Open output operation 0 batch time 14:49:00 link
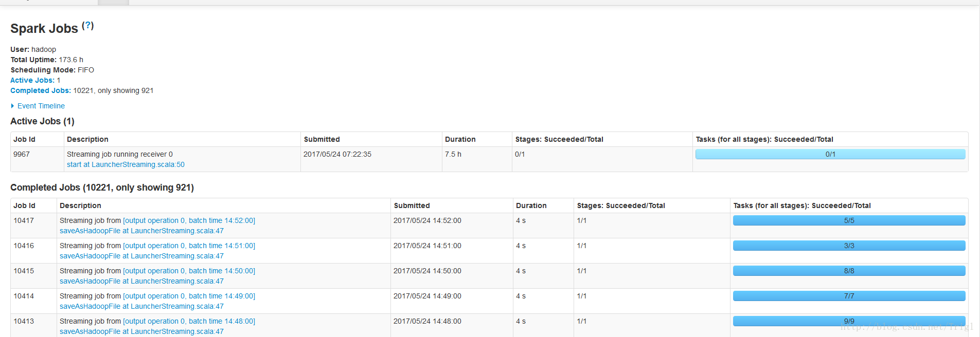The height and width of the screenshot is (337, 980). [x=189, y=296]
